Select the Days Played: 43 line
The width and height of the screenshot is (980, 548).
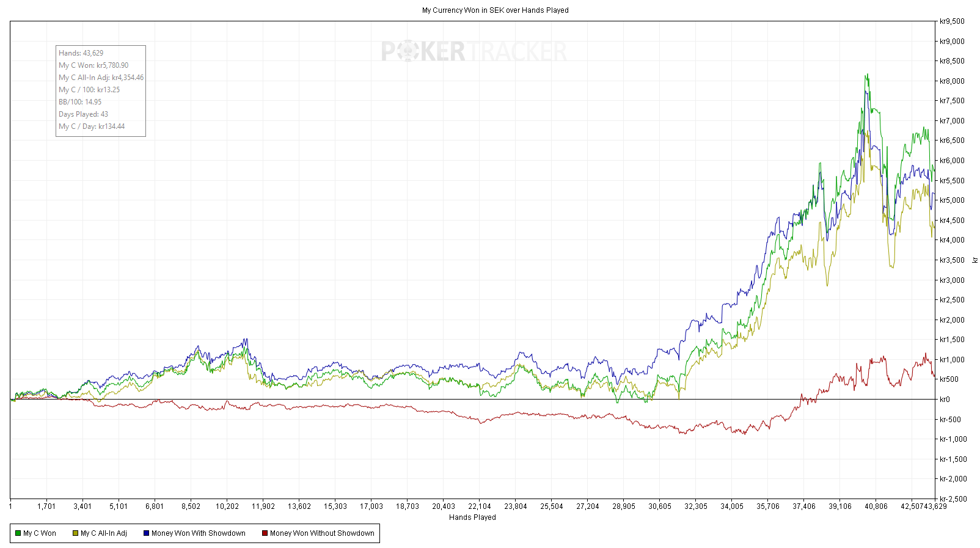pyautogui.click(x=84, y=114)
